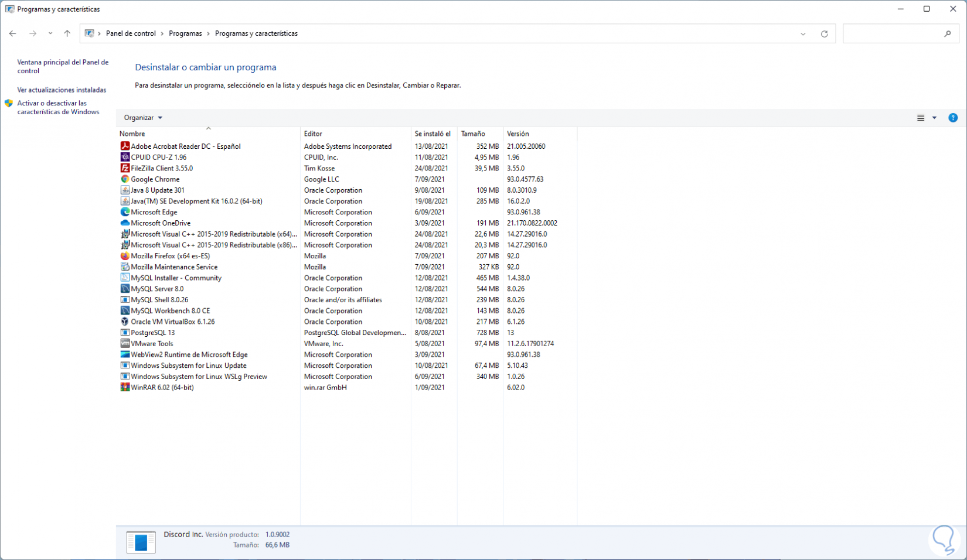Select the PostgreSQL 13 program name
The image size is (967, 560).
[x=153, y=333]
